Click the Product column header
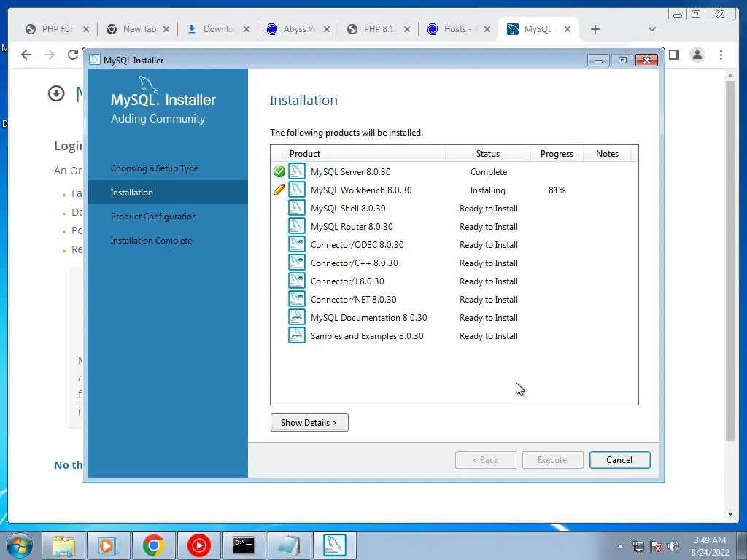Screen dimensions: 747x560 366,154
